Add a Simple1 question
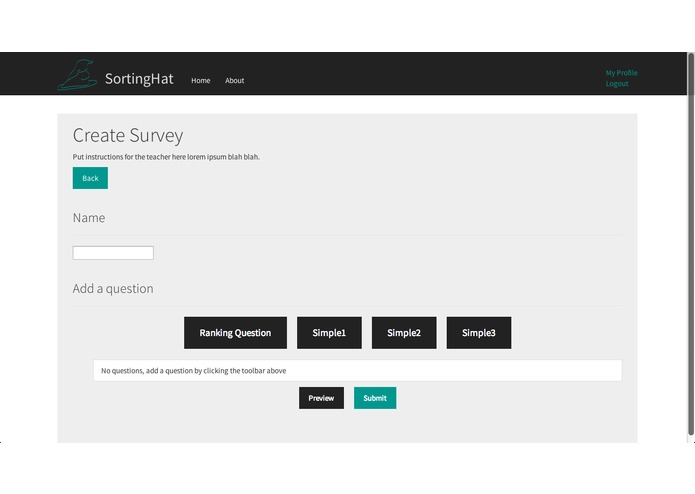This screenshot has width=695, height=494. pos(329,333)
